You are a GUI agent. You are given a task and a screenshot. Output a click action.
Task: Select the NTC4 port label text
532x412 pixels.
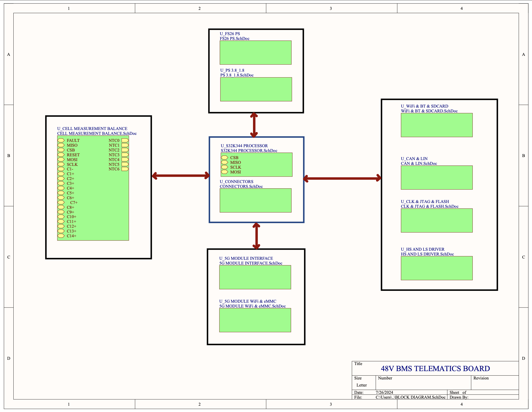point(114,160)
